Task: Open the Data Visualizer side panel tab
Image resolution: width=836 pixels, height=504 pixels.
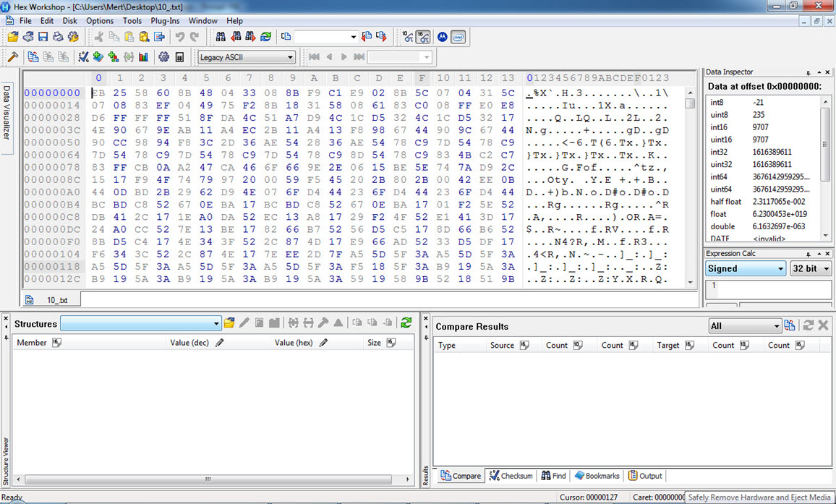Action: click(7, 112)
